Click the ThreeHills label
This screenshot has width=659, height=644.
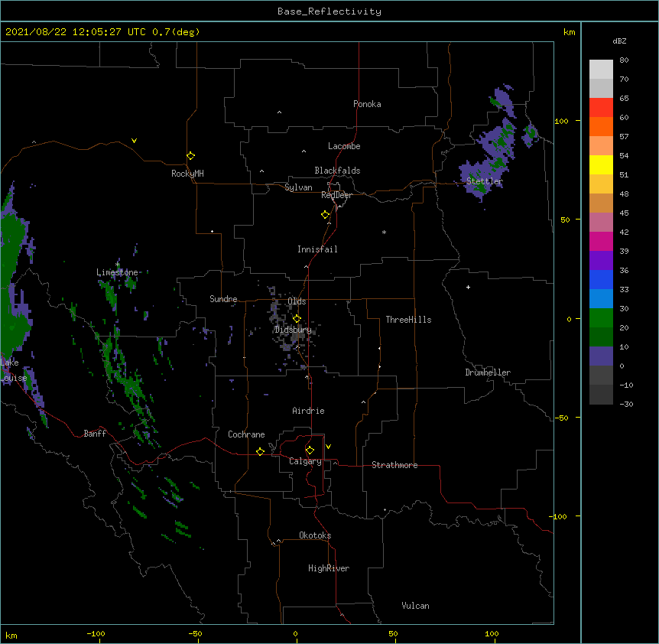click(x=408, y=320)
